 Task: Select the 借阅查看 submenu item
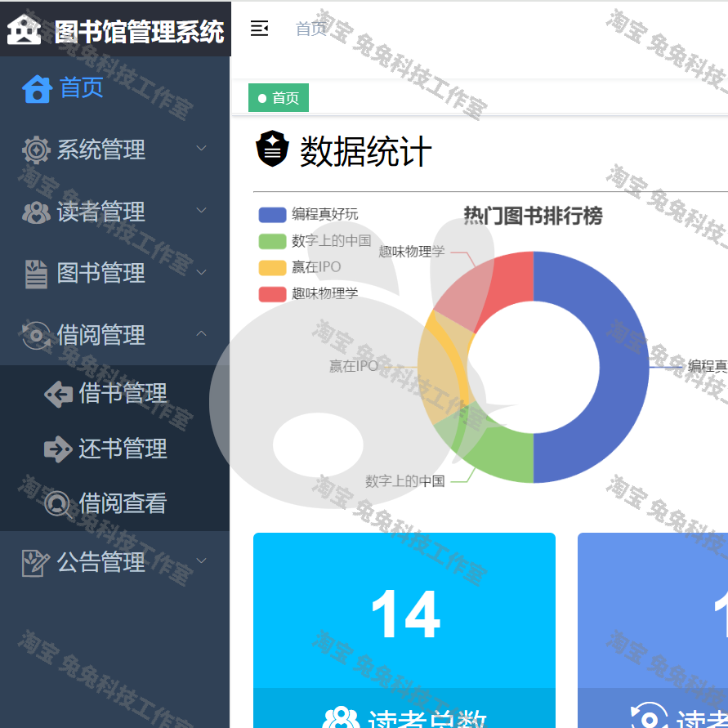point(114,504)
